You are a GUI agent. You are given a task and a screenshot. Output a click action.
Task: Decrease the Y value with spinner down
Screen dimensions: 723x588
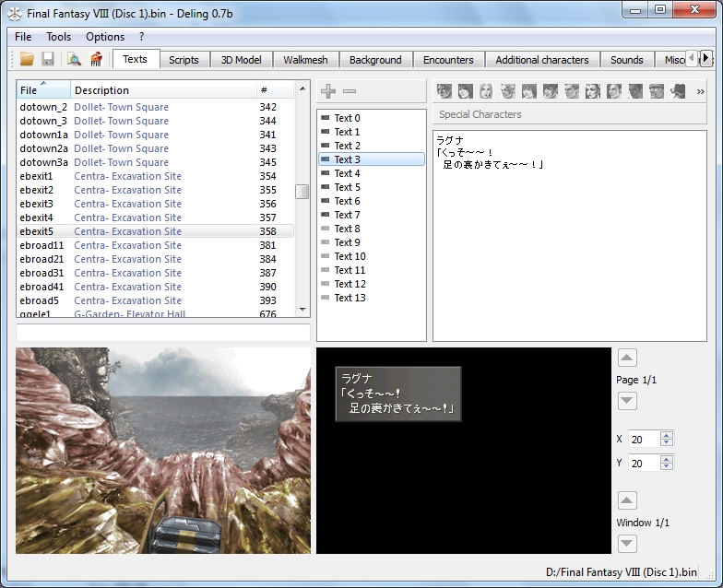tap(666, 466)
